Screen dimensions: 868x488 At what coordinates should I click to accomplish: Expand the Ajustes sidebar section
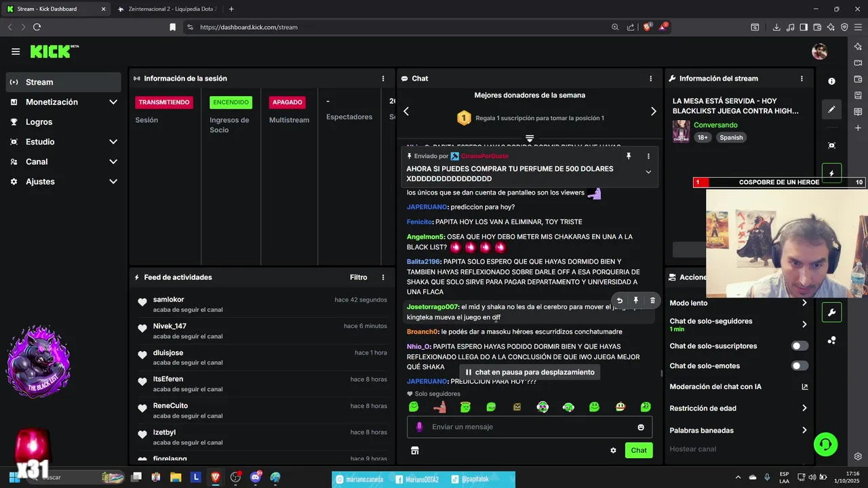[x=113, y=182]
